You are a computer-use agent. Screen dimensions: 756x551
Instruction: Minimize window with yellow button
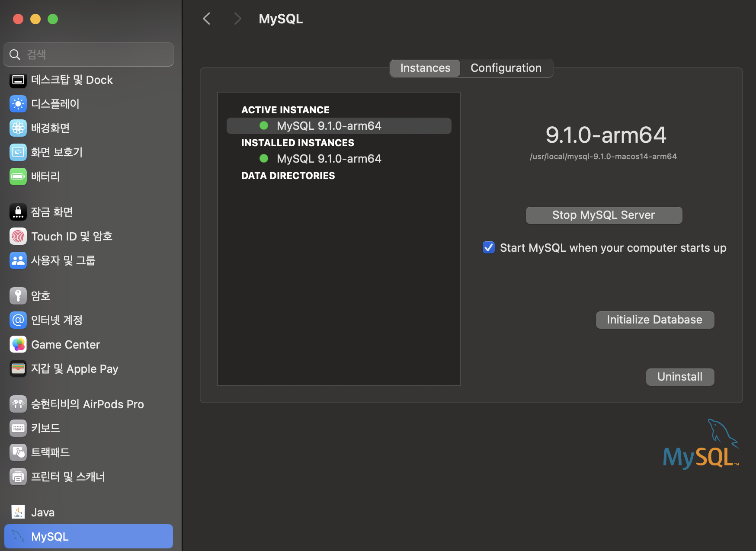(35, 19)
